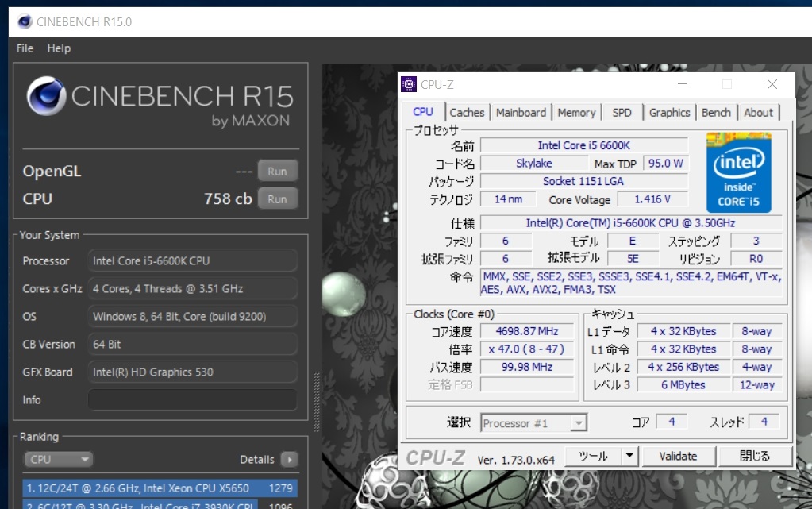Expand the ツール button dropdown arrow

pyautogui.click(x=629, y=456)
